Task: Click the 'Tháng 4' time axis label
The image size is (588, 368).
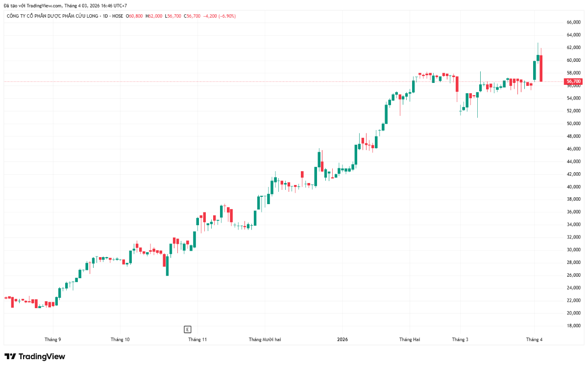Action: point(534,340)
